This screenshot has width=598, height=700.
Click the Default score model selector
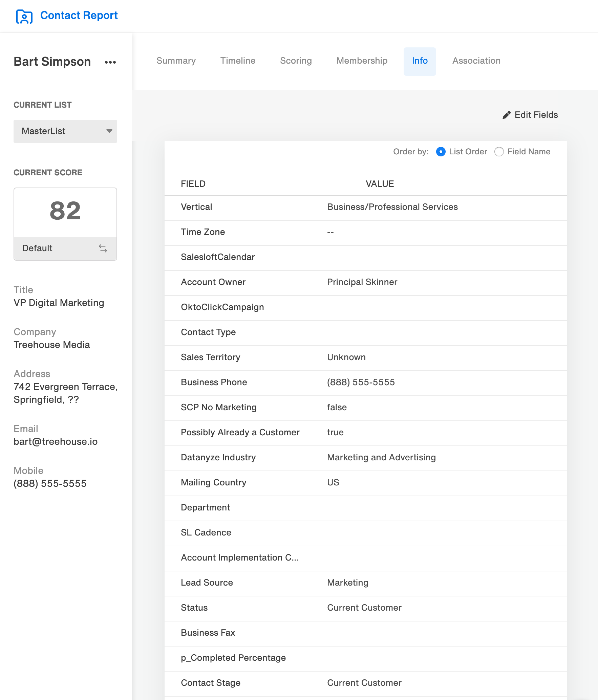pos(65,248)
